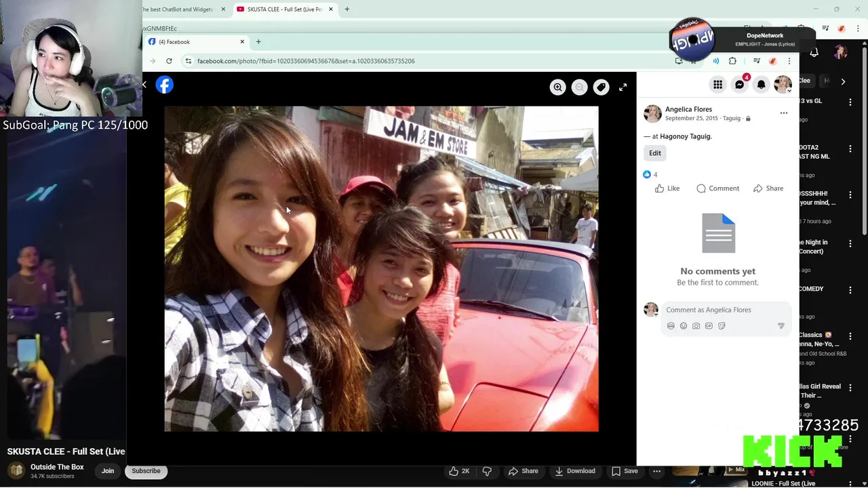Open YouTube account avatar
Screen dimensions: 868x488
(841, 52)
